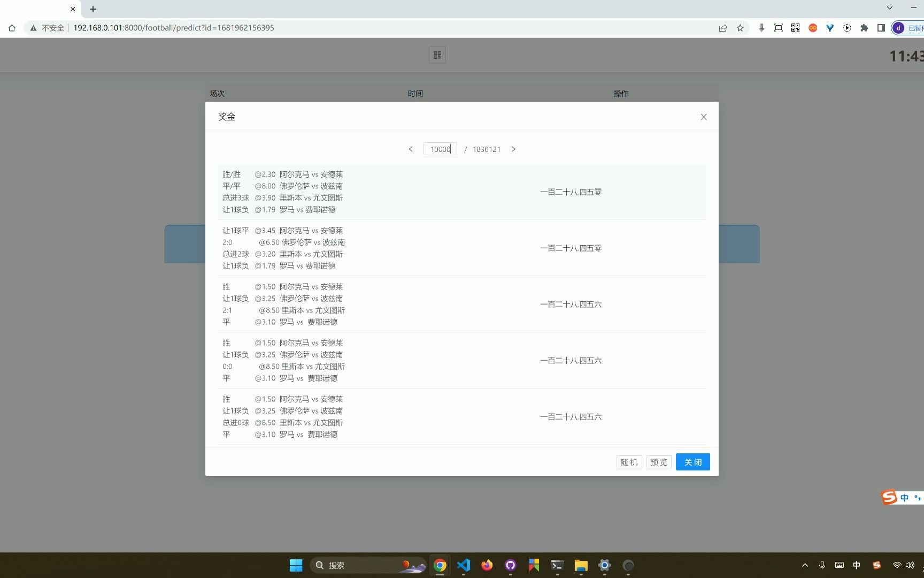Click the total pages number 1830121
The image size is (924, 578).
pos(487,149)
